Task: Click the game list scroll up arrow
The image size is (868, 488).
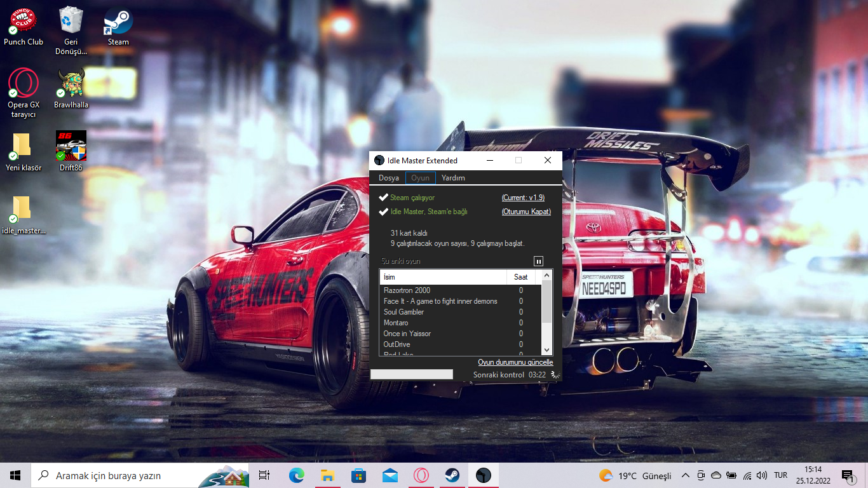Action: [546, 276]
